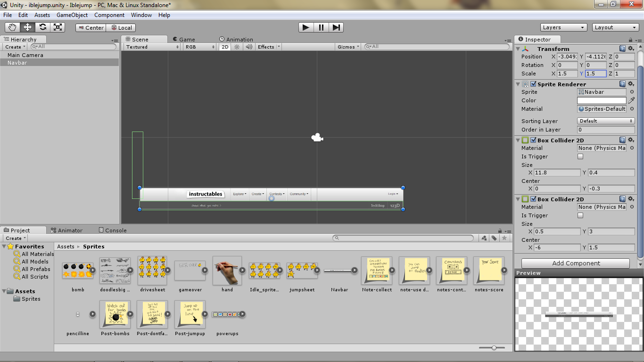Screen dimensions: 644x362
Task: Open the Transform component gear settings
Action: coord(631,49)
